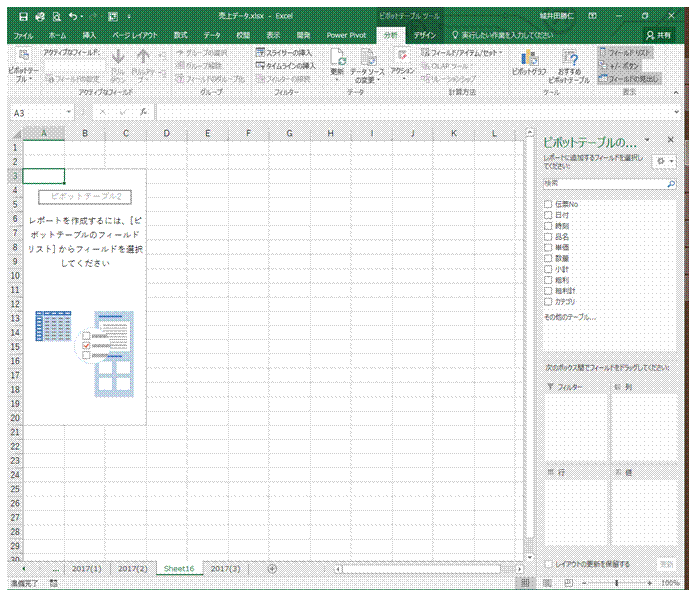Image resolution: width=698 pixels, height=596 pixels.
Task: Toggle the Field List (フィールドリスト) button
Action: (628, 51)
